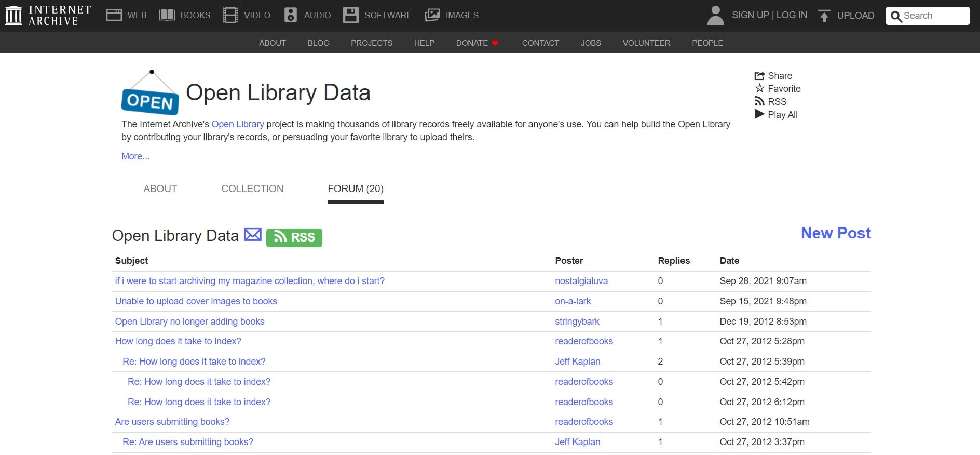Image resolution: width=980 pixels, height=455 pixels.
Task: View readerofbooks on the 10:51am post
Action: pos(584,422)
